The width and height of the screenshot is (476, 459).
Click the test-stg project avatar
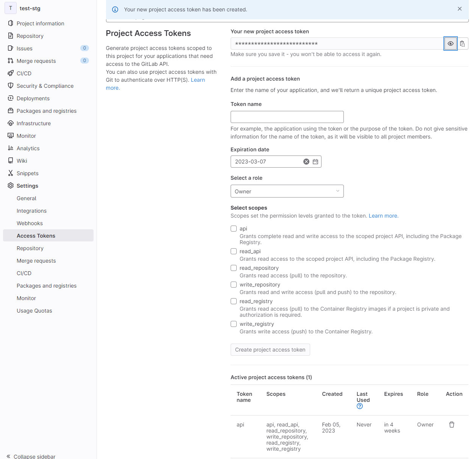point(11,8)
